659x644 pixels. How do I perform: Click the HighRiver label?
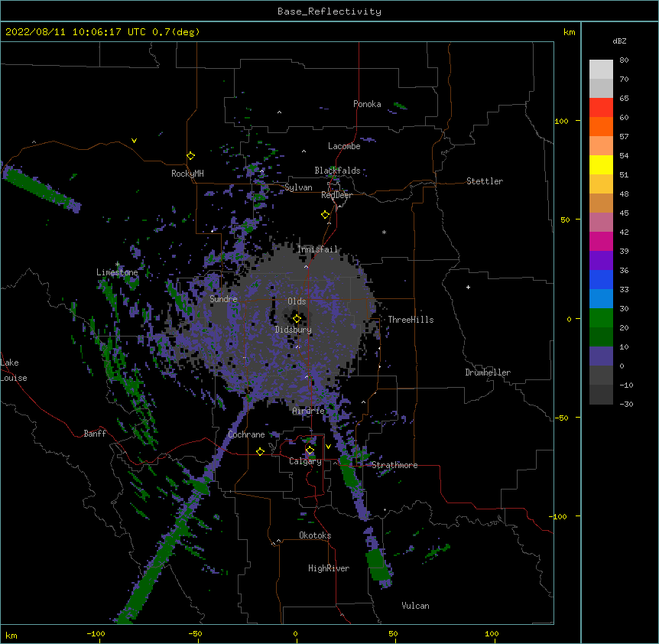329,568
